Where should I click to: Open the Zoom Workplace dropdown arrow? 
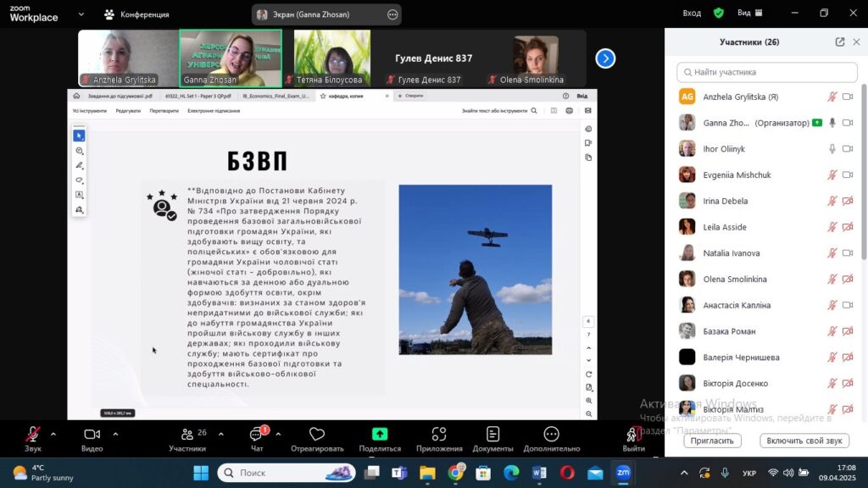pos(81,14)
